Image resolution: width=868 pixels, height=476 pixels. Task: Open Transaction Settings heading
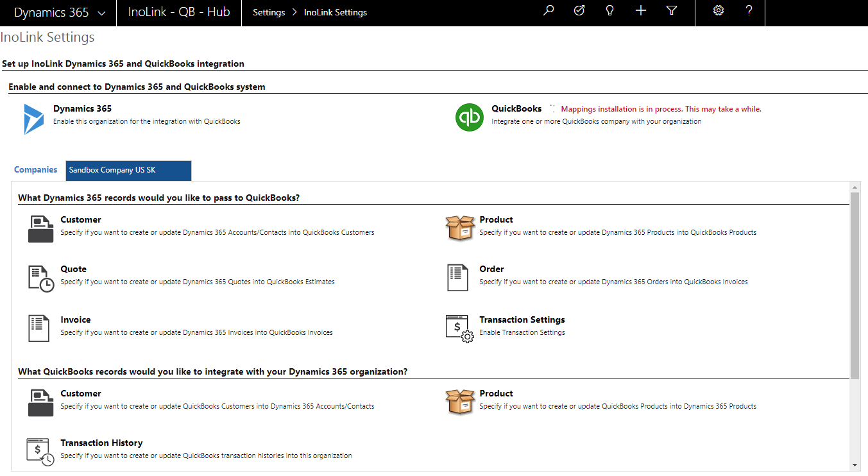(522, 319)
